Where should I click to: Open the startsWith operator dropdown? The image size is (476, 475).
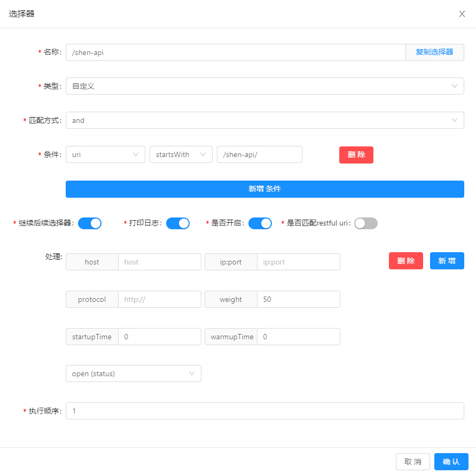coord(181,154)
